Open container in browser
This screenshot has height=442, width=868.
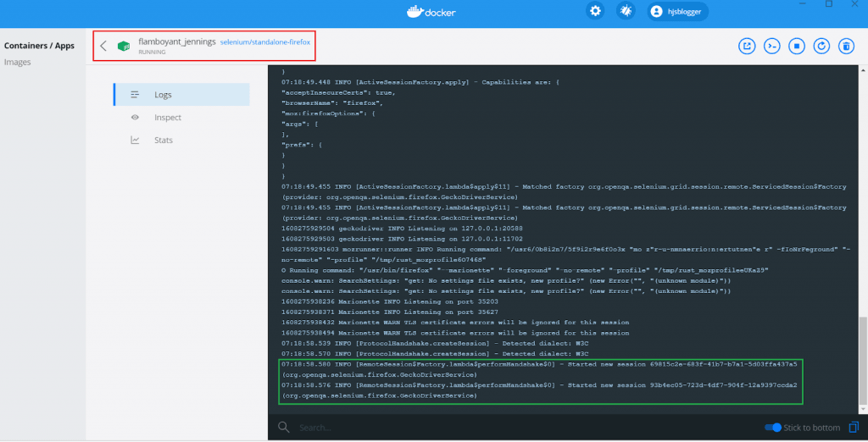(x=747, y=46)
